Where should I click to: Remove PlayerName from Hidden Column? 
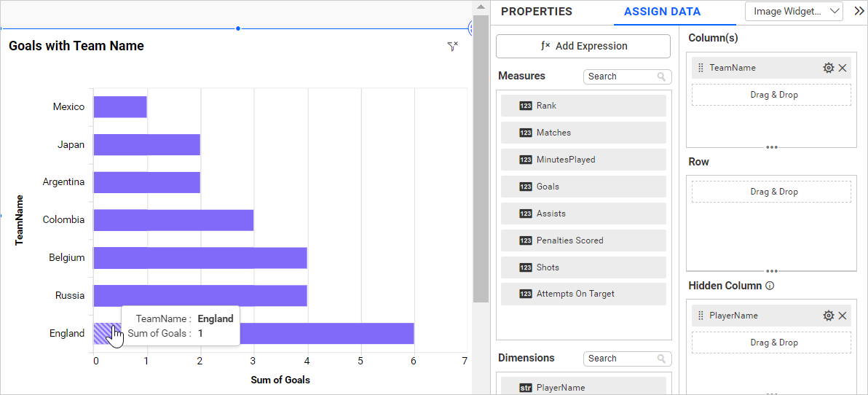click(x=843, y=316)
